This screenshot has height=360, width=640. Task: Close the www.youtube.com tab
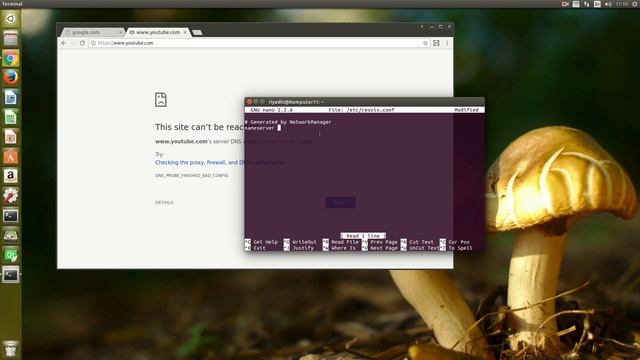click(x=185, y=32)
